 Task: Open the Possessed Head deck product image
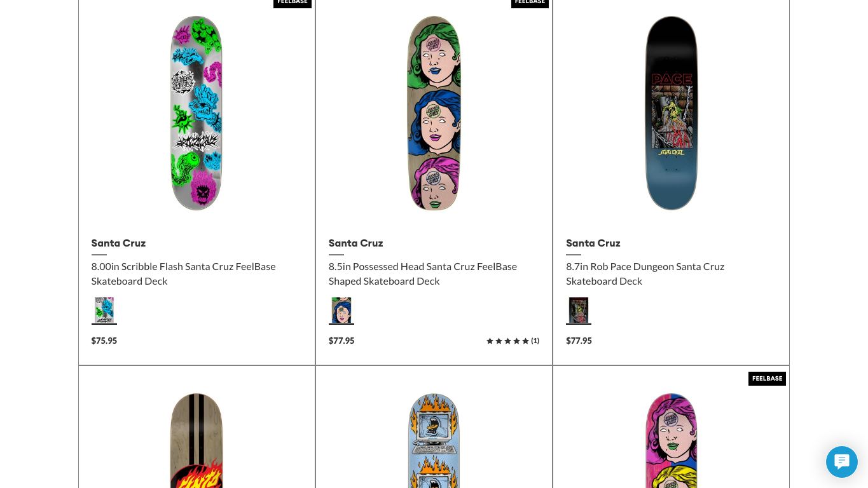coord(434,113)
